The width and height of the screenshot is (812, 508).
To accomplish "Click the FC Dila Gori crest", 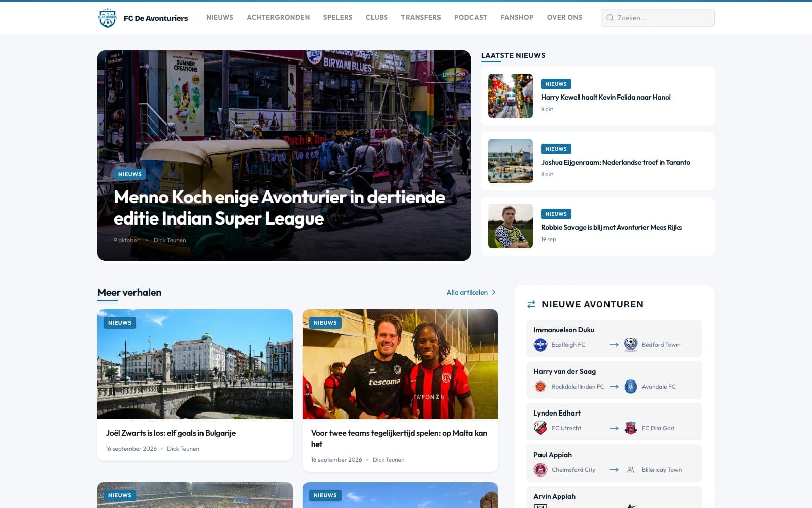I will pyautogui.click(x=631, y=428).
